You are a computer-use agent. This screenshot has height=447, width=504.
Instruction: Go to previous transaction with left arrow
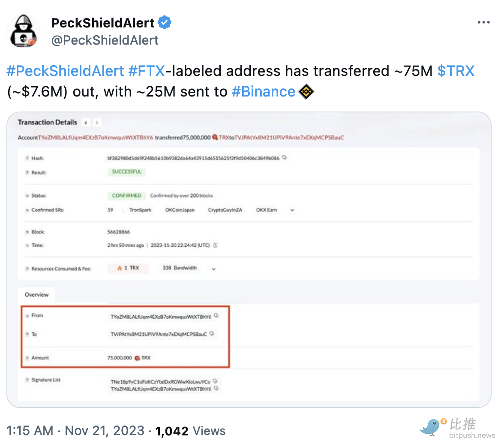(86, 123)
